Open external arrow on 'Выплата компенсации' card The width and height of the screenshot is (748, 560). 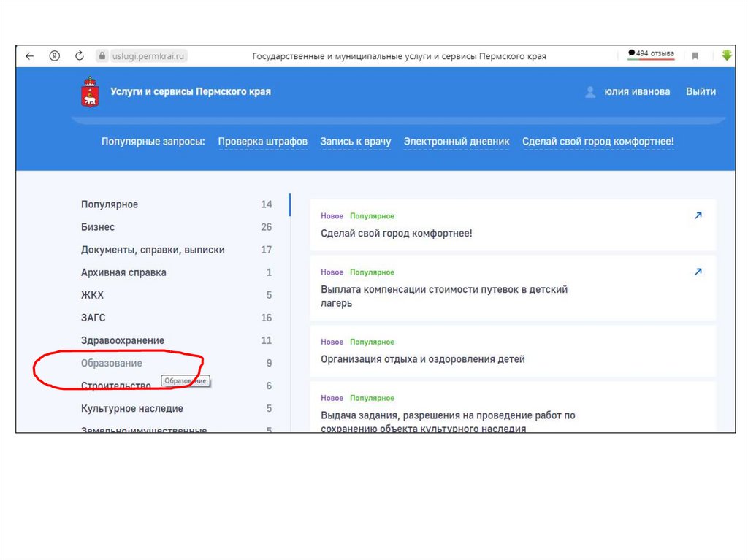(698, 272)
